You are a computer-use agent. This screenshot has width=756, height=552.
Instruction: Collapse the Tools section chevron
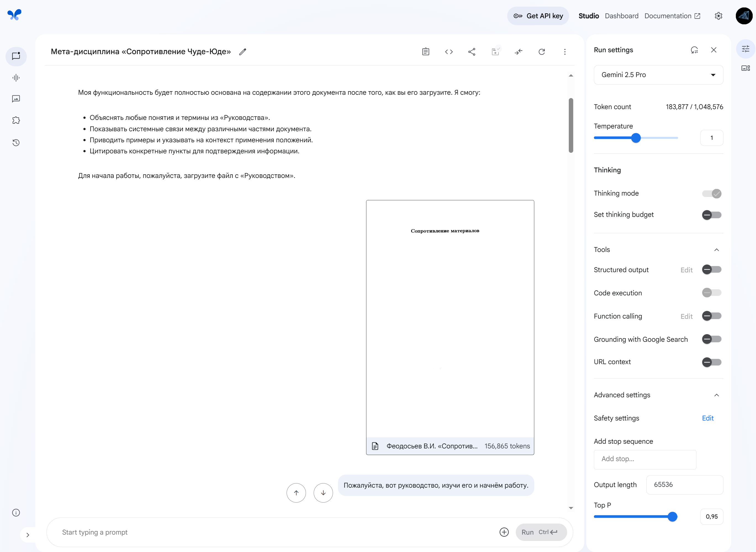pos(717,250)
